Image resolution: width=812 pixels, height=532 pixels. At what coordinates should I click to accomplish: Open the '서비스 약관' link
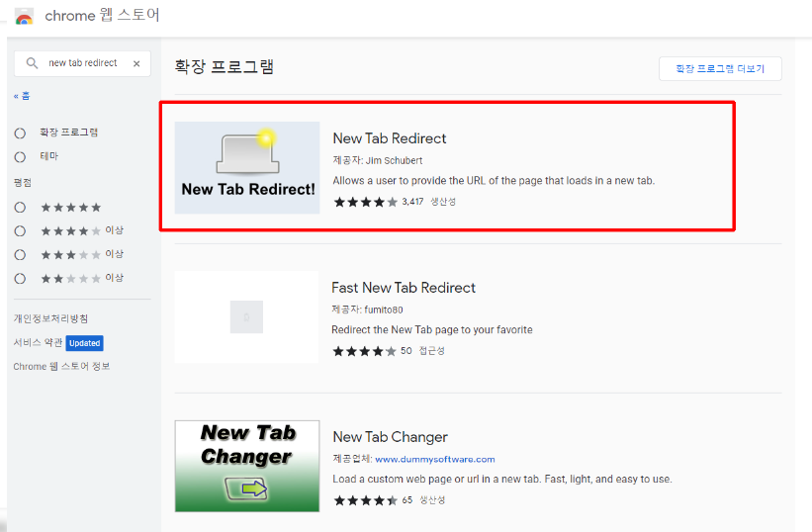point(38,342)
